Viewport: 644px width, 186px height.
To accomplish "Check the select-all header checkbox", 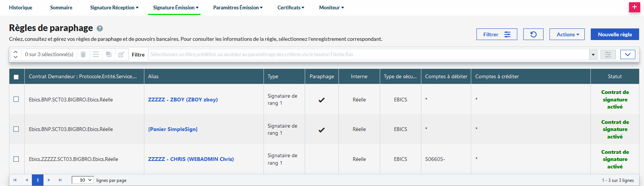I will coord(16,77).
